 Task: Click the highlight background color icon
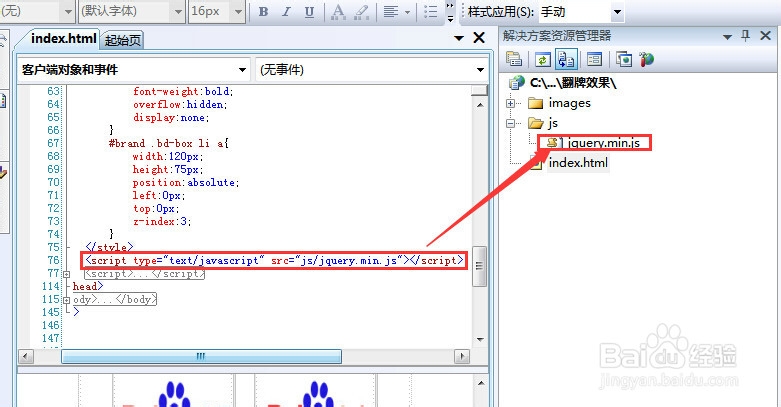(361, 11)
